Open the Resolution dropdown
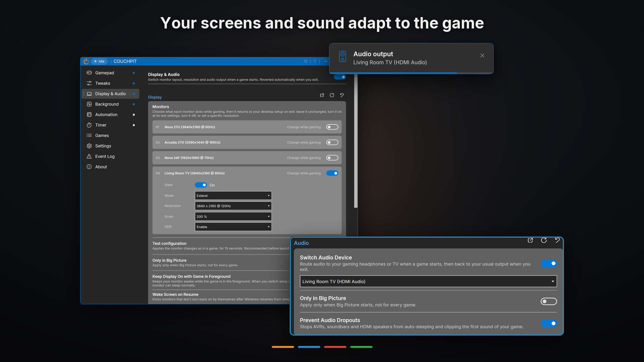Screen dimensions: 644x362 (233, 206)
